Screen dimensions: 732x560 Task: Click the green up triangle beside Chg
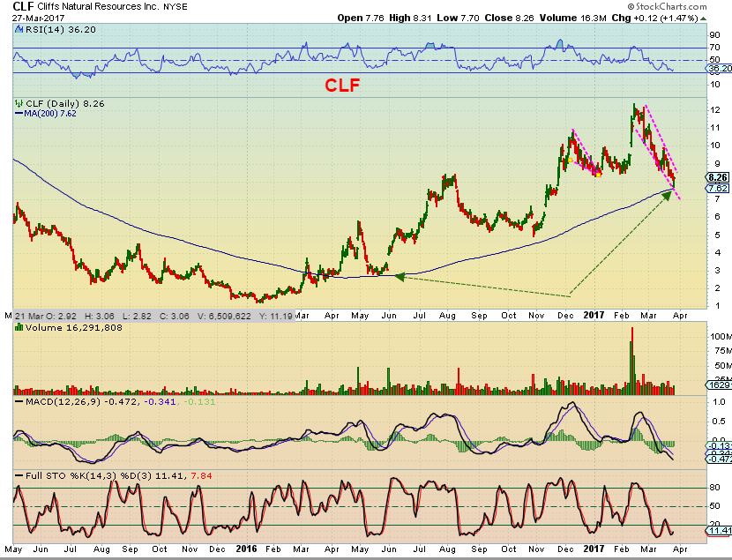[703, 19]
